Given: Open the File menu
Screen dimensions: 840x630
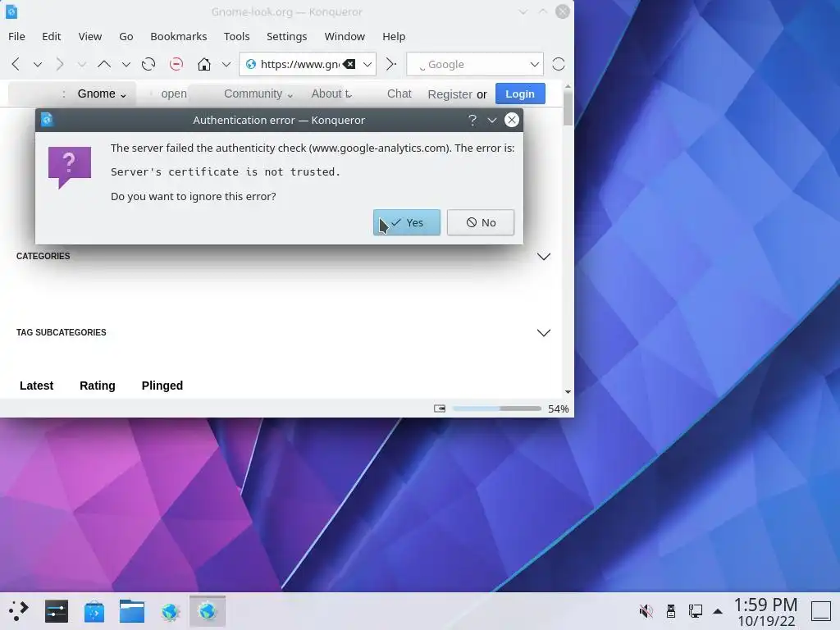Looking at the screenshot, I should click(x=16, y=36).
